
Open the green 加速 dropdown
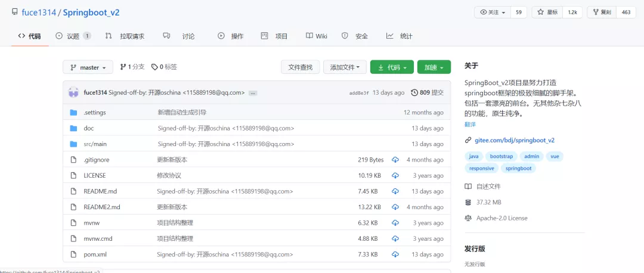[434, 67]
